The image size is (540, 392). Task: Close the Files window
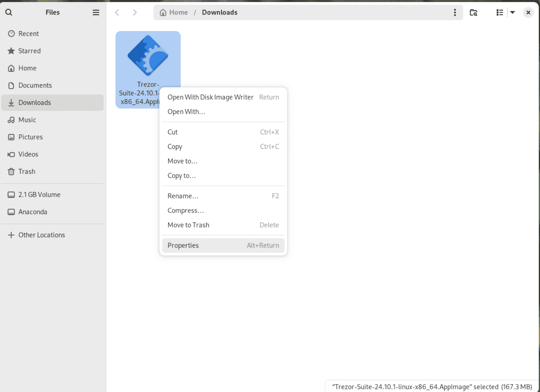pos(528,13)
